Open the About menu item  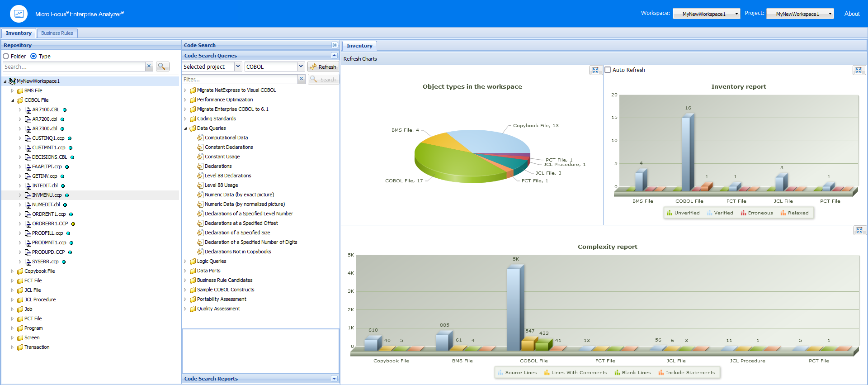pyautogui.click(x=852, y=14)
